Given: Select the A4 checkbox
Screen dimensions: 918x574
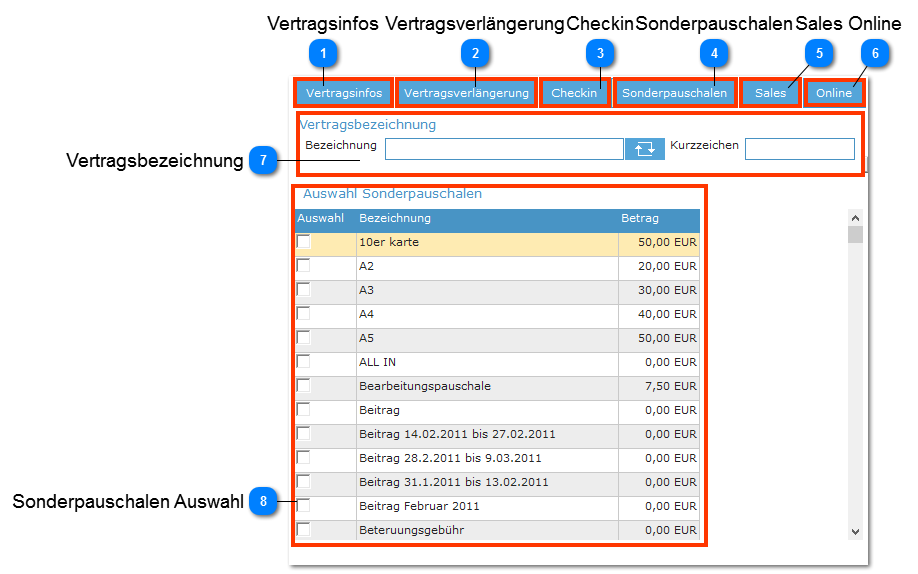Looking at the screenshot, I should pos(303,313).
